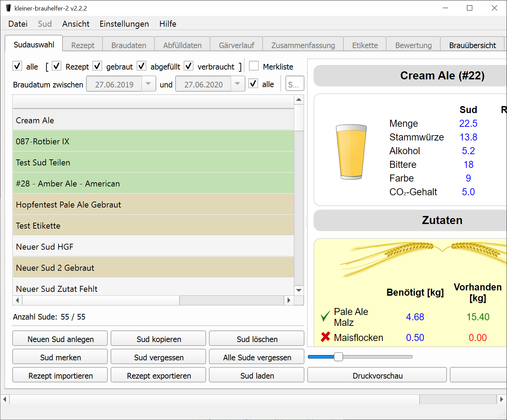Open the 27.06.2019 start date dropdown

click(x=148, y=84)
